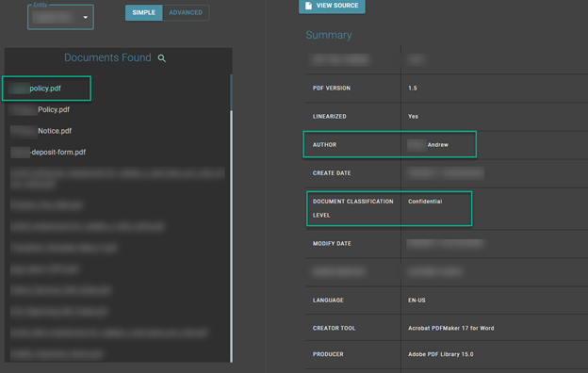The height and width of the screenshot is (373, 588).
Task: Click the LANGUAGE value EN-US
Action: (416, 300)
